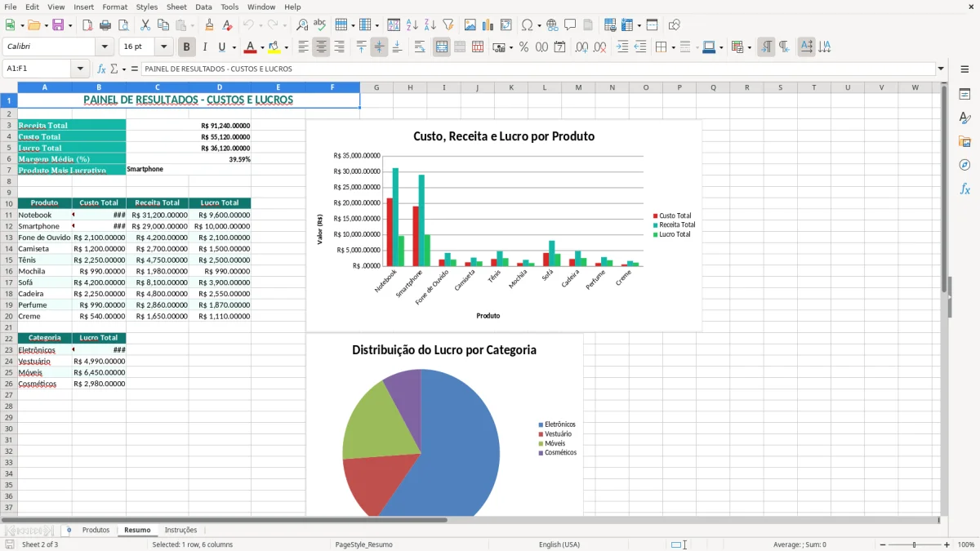
Task: Click the Insert Comment icon
Action: 570,25
